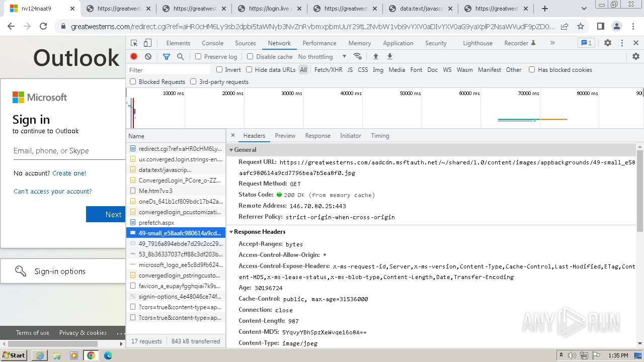644x362 pixels.
Task: Switch to the Console panel
Action: click(213, 43)
